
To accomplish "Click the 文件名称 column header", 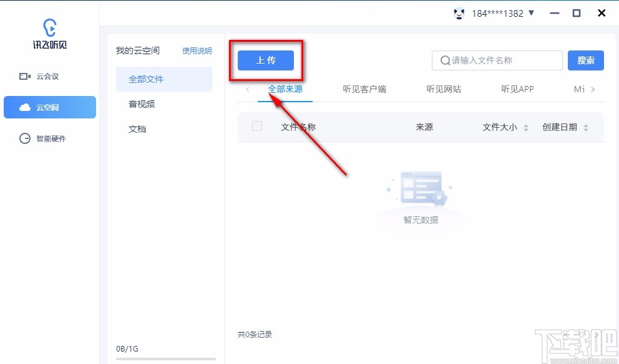I will (298, 127).
